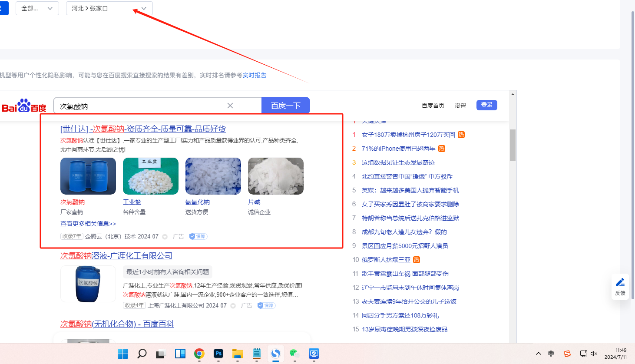Click the 热 tag beside the iPhone headline
Screen dimensions: 635x364
point(442,149)
